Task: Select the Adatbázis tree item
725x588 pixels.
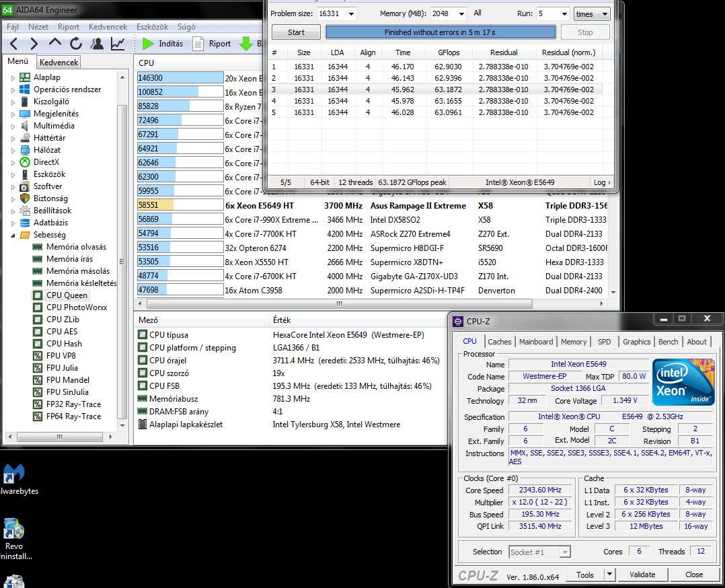Action: (x=50, y=223)
